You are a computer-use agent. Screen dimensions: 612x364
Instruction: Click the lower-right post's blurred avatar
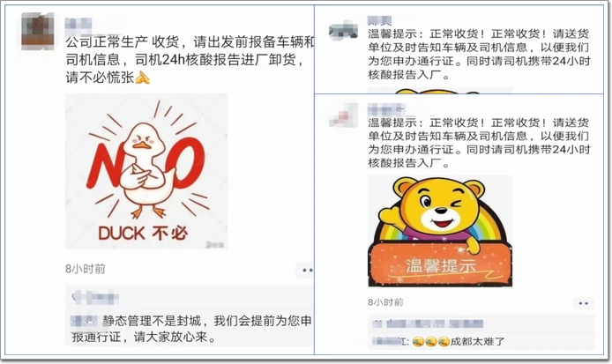(343, 115)
